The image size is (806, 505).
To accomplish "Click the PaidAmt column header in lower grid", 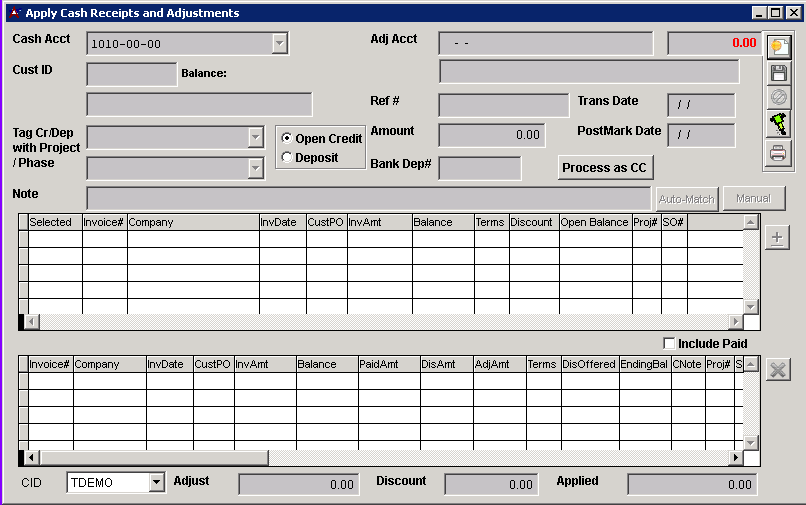I will 388,365.
